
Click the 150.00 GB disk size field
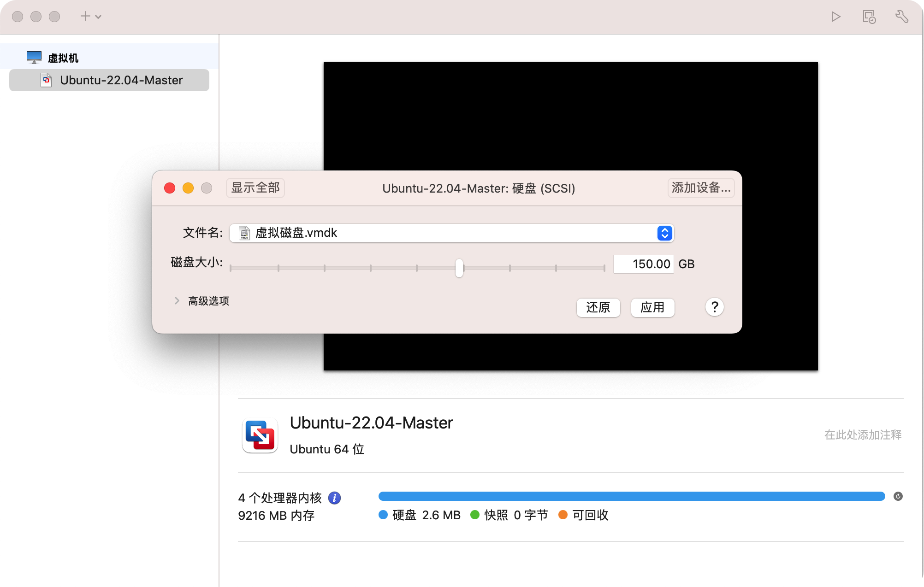pyautogui.click(x=644, y=264)
